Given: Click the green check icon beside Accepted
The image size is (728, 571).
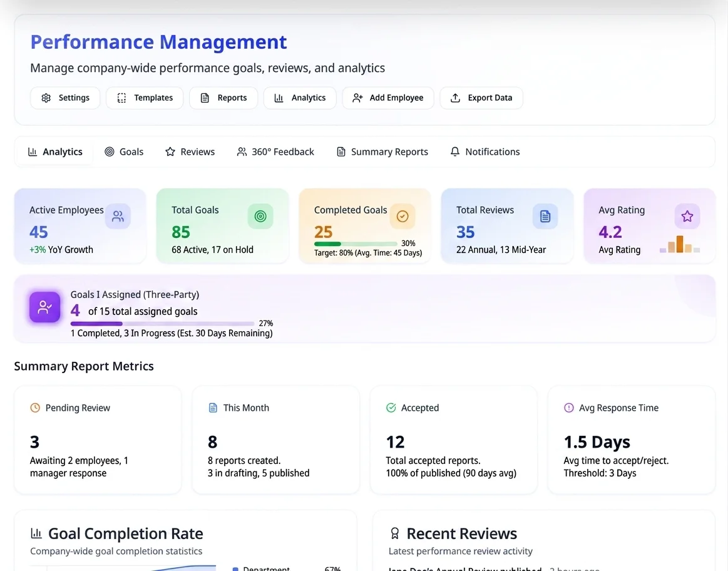Looking at the screenshot, I should coord(391,408).
